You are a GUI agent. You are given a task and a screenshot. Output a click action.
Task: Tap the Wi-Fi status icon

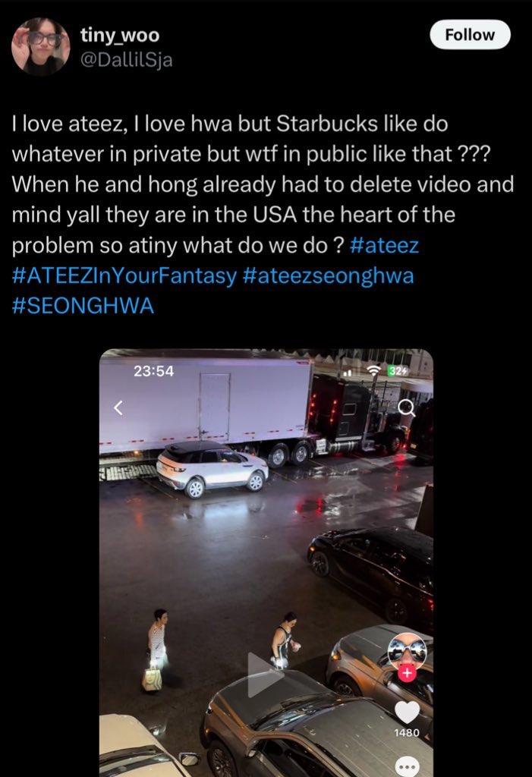click(x=374, y=370)
